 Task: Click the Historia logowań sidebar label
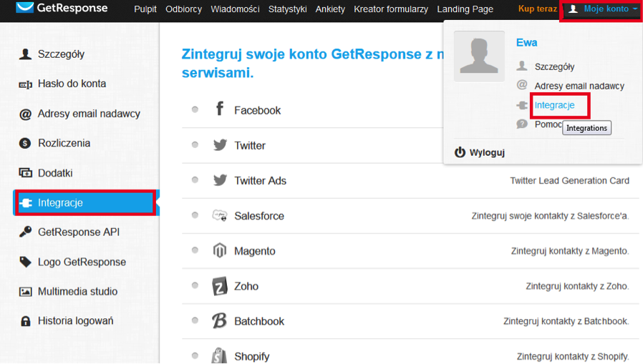[x=75, y=321]
